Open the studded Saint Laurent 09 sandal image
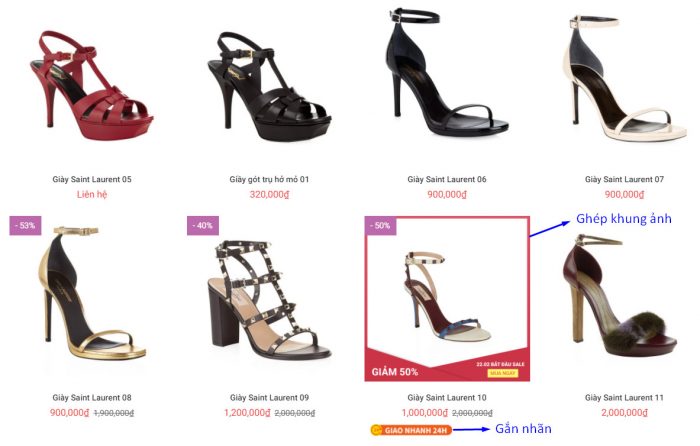The width and height of the screenshot is (700, 446). (x=269, y=300)
